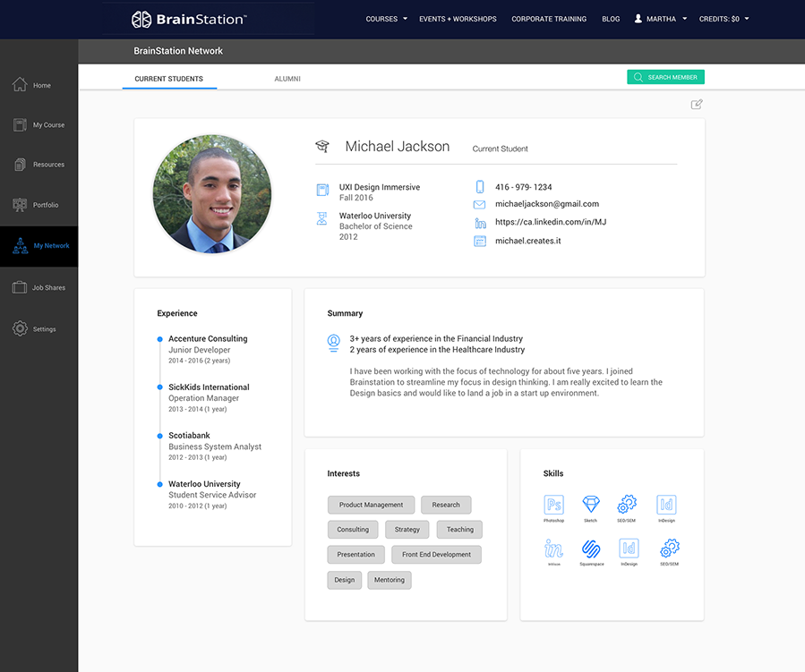Screen dimensions: 805x672
Task: Click the Current Student status label
Action: [500, 149]
